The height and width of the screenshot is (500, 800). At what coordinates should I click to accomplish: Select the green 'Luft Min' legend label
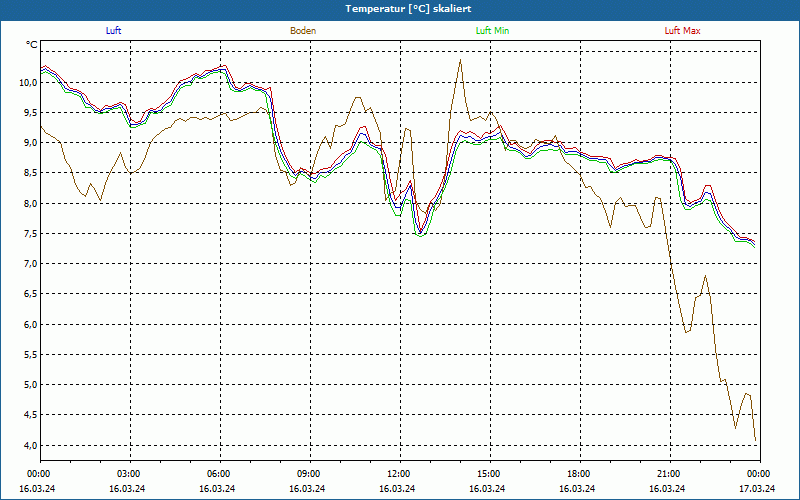(492, 31)
